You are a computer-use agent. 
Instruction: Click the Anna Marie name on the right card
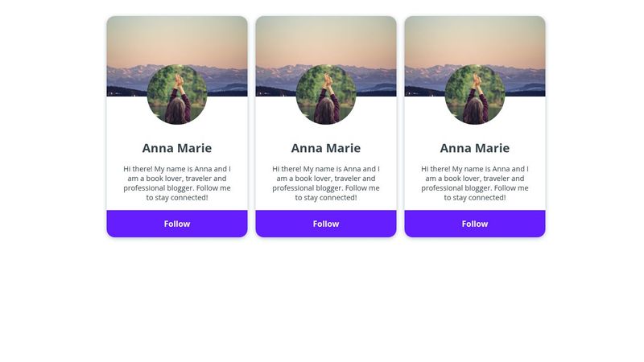(475, 148)
